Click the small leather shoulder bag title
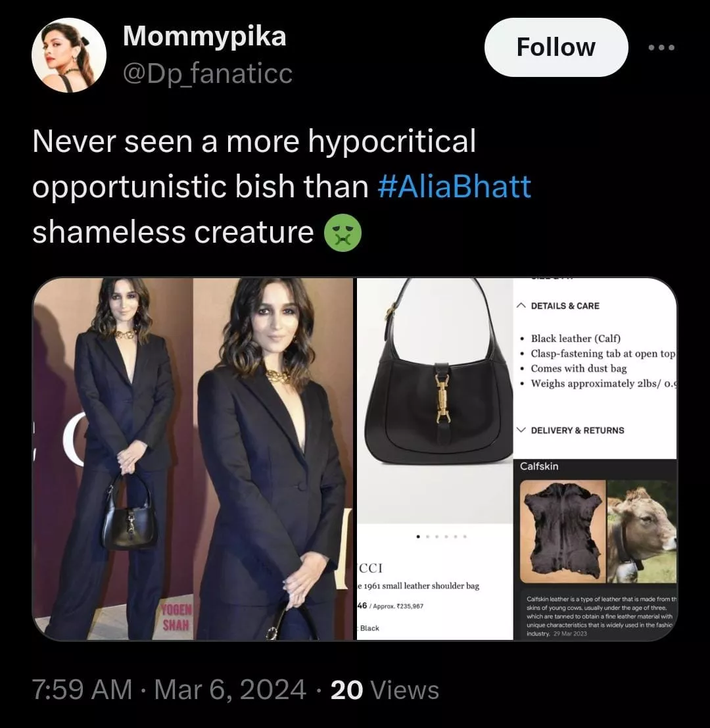710x728 pixels. [x=418, y=586]
